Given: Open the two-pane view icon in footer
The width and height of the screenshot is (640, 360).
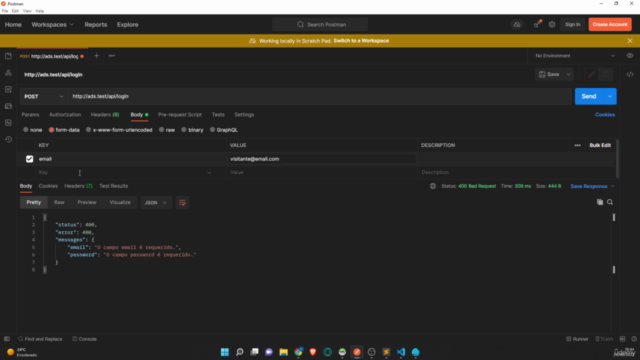Looking at the screenshot, I should 622,339.
